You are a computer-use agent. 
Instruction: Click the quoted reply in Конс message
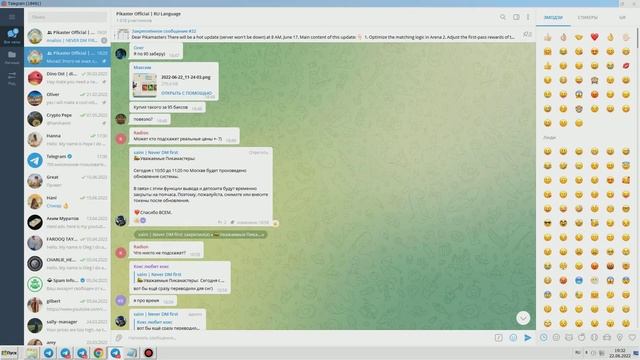180,278
